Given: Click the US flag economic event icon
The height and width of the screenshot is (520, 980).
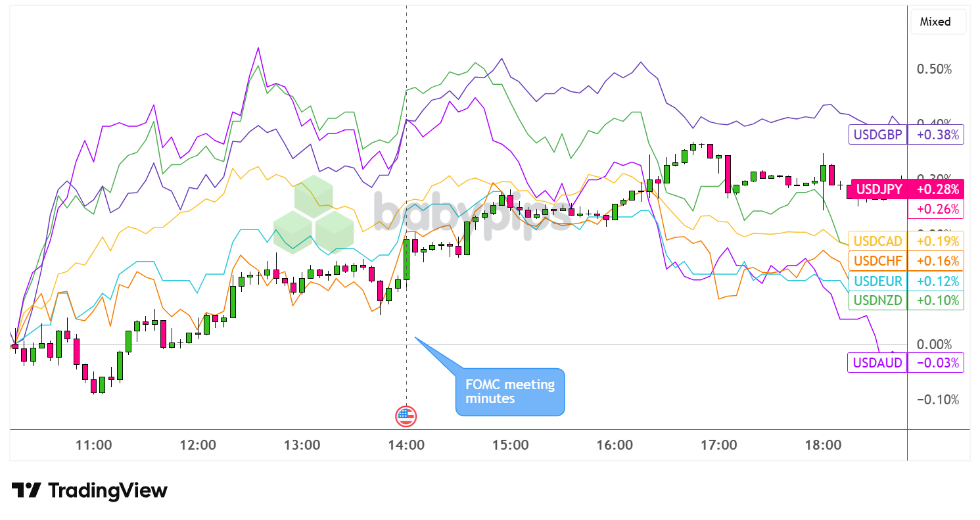Looking at the screenshot, I should [406, 415].
